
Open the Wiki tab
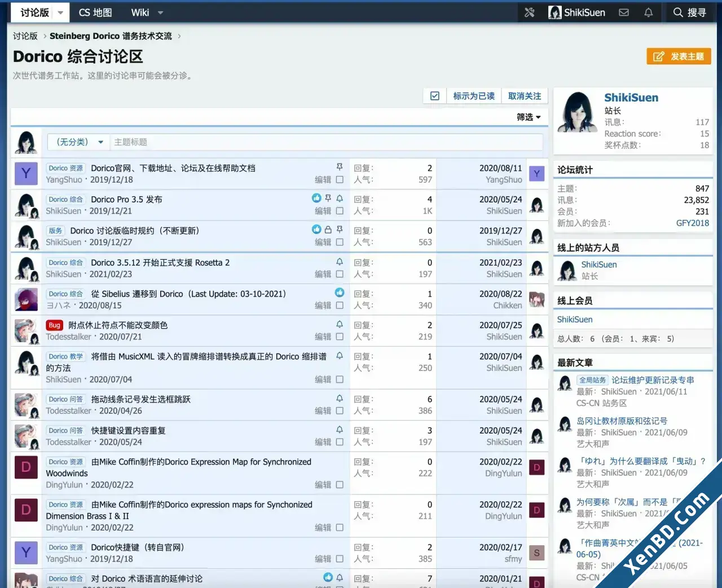pos(140,12)
